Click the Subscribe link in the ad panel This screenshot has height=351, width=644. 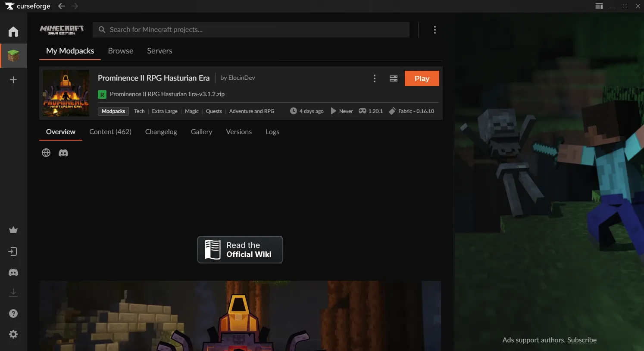[581, 340]
